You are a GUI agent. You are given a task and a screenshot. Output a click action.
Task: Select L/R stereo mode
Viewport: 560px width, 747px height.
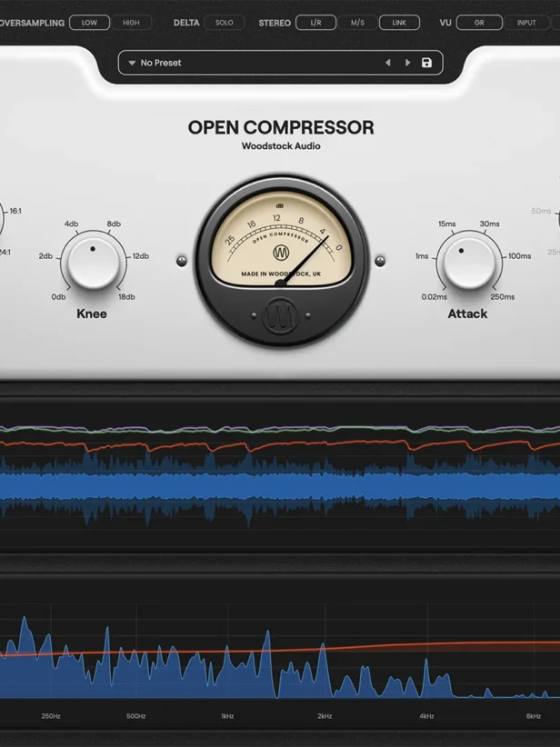(316, 23)
